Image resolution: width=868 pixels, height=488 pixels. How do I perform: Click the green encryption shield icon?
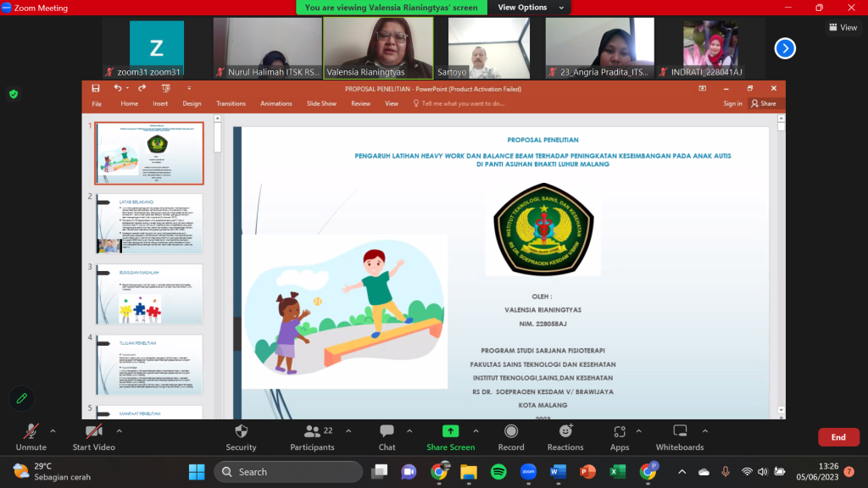click(14, 94)
